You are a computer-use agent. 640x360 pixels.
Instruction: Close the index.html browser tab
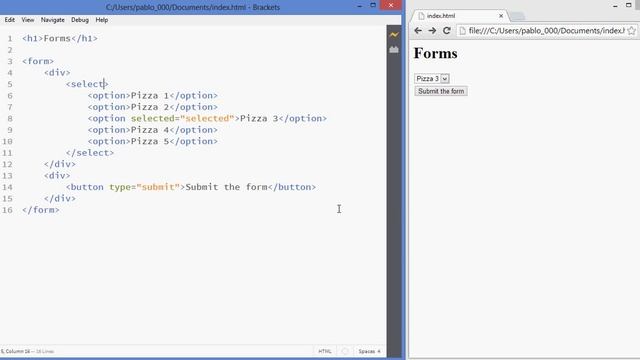tap(501, 16)
